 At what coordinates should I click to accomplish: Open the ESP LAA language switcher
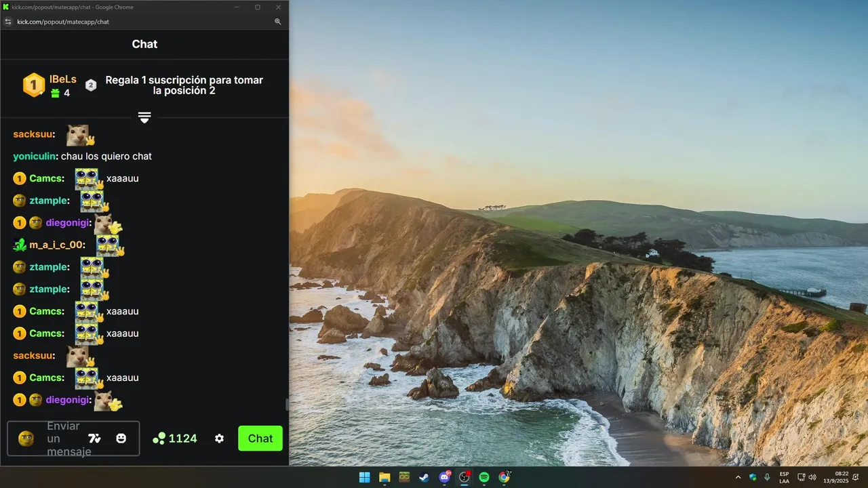784,477
